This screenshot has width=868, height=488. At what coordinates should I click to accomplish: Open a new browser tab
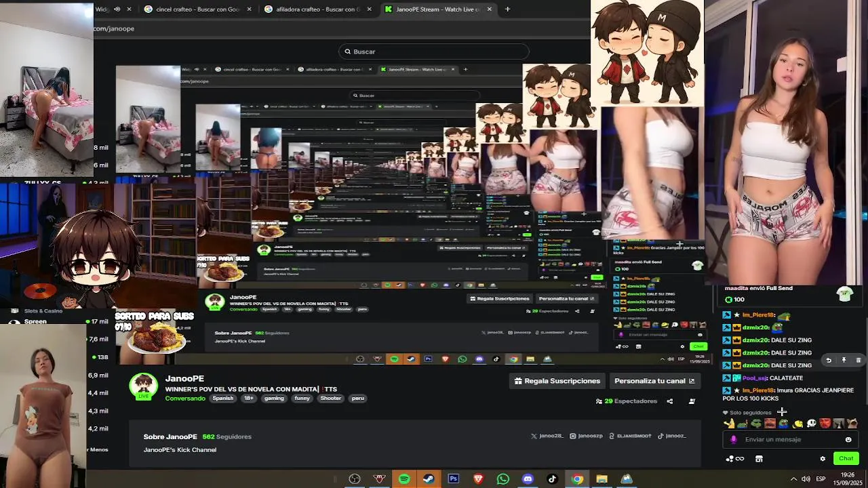pos(507,9)
